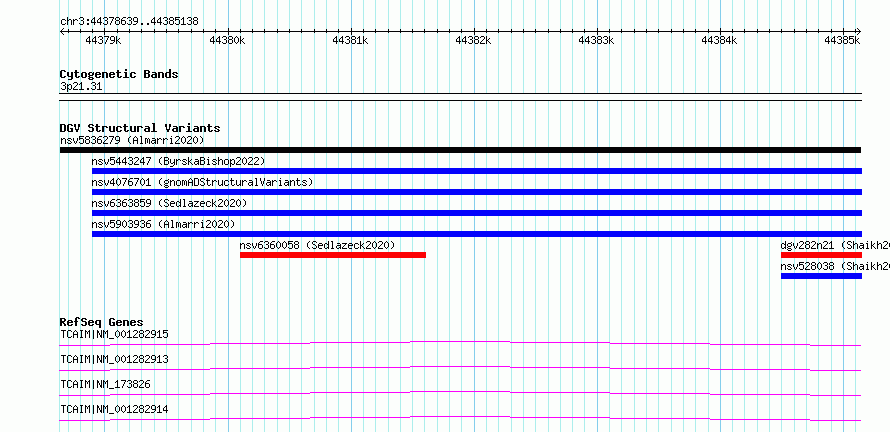The image size is (890, 432).
Task: Click the 44385k ruler label
Action: point(843,40)
